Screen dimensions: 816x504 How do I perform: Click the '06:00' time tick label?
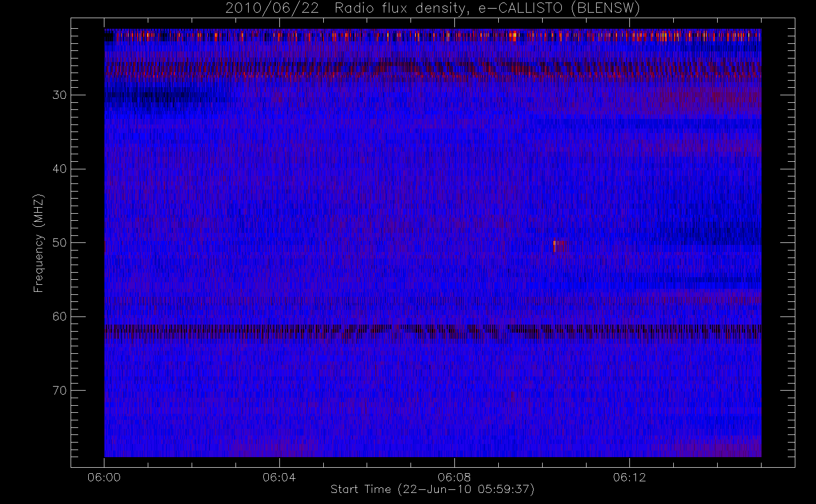[x=104, y=477]
